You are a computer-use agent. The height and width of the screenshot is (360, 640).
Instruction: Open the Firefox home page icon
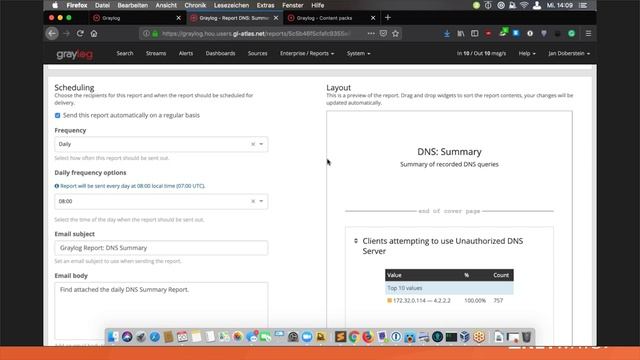point(94,33)
